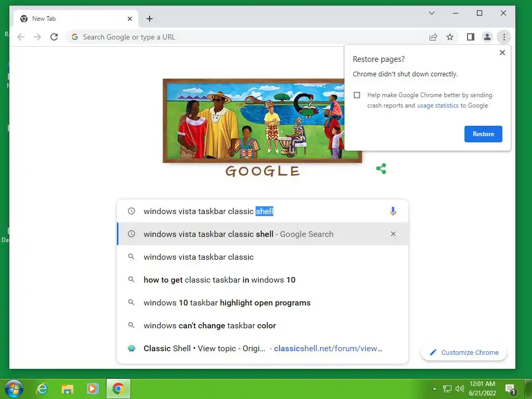Open the Google doodle image
Image resolution: width=532 pixels, height=399 pixels.
coord(262,121)
